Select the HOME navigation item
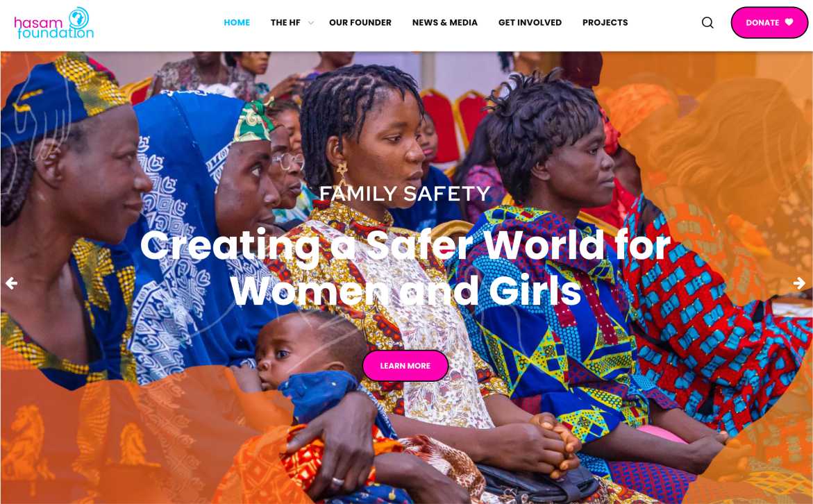The height and width of the screenshot is (504, 813). [237, 23]
